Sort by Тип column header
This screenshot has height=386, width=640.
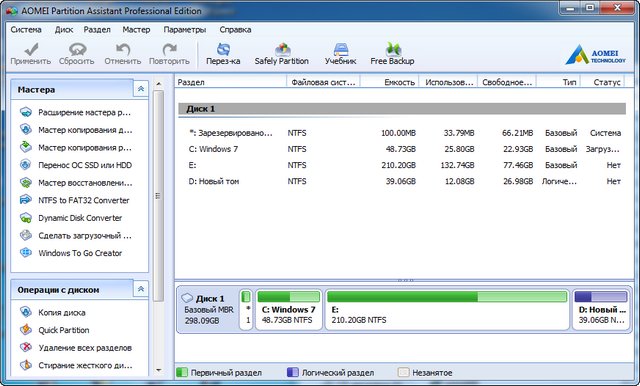pos(558,82)
